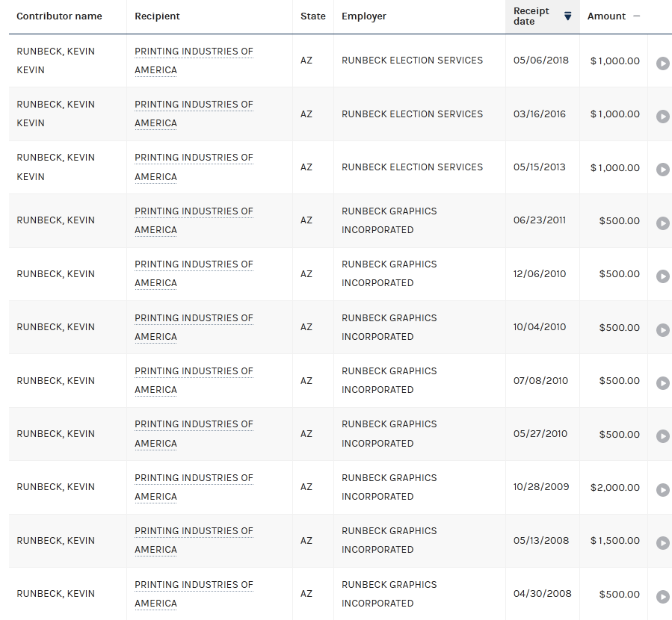Click the Employer column header
Image resolution: width=672 pixels, height=620 pixels.
click(x=364, y=16)
